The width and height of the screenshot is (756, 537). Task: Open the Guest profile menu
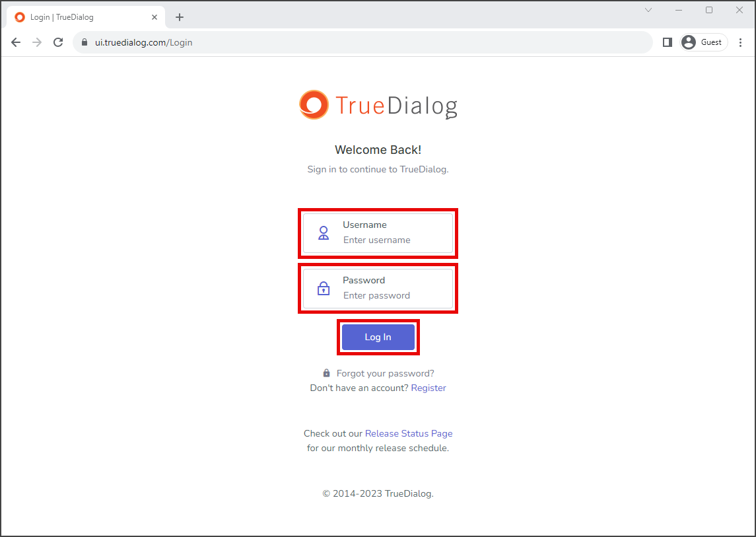point(703,42)
